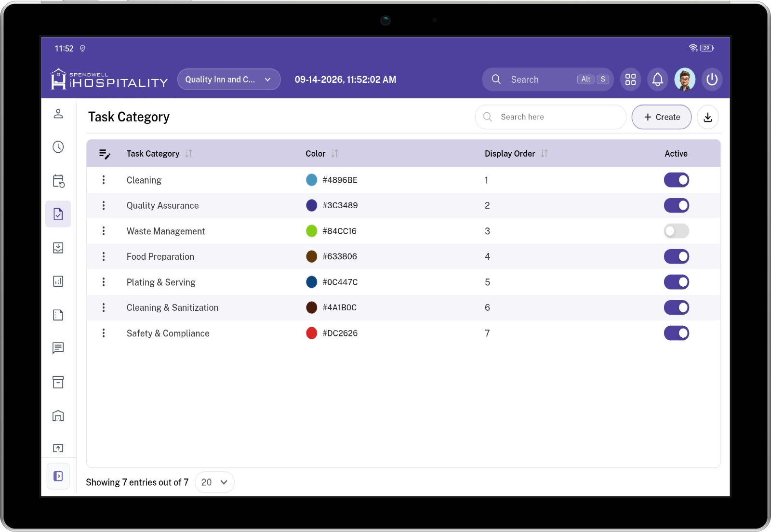Open row options menu for Safety & Compliance
Image resolution: width=771 pixels, height=532 pixels.
(x=104, y=333)
